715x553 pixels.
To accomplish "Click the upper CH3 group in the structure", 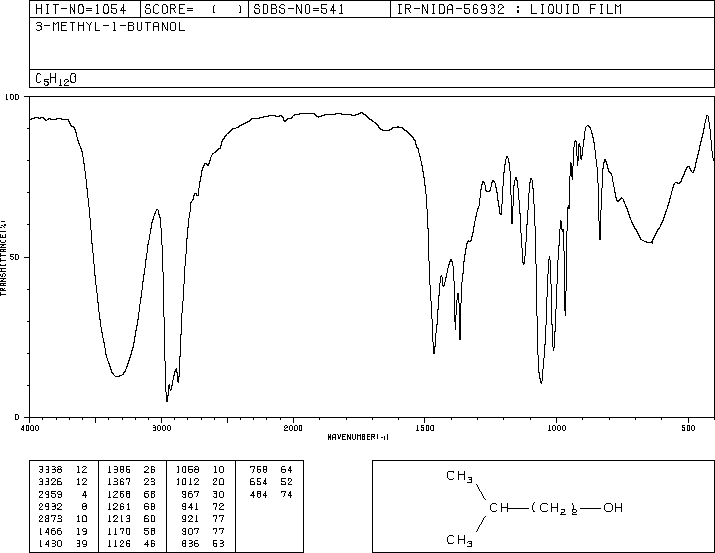I will (459, 477).
